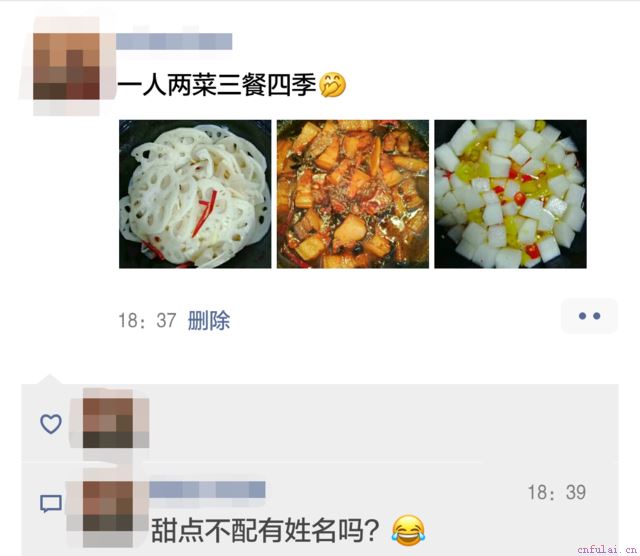View the lotus root slices photo
This screenshot has width=640, height=556.
click(195, 194)
